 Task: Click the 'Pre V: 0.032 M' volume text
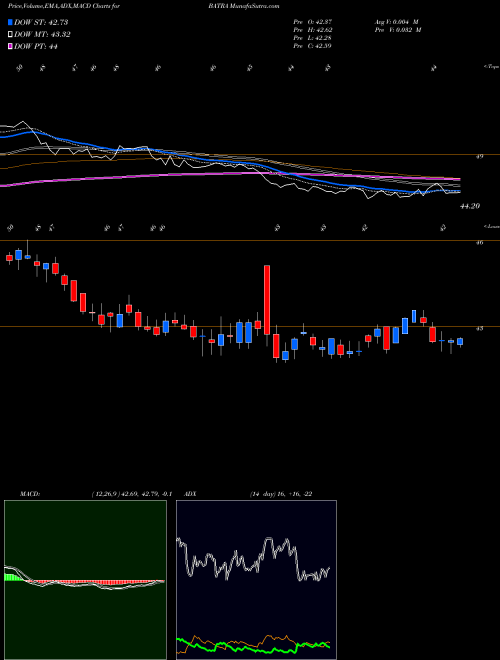pyautogui.click(x=399, y=30)
